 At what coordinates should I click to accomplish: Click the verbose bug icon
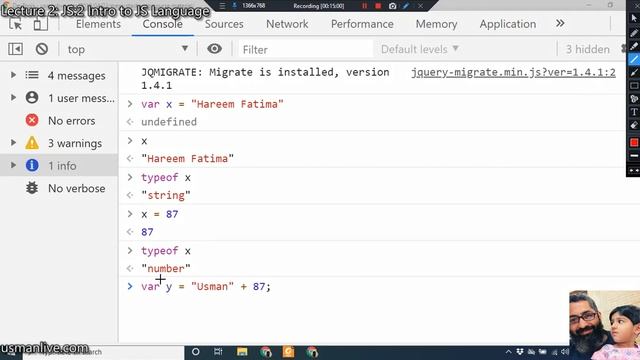(32, 188)
